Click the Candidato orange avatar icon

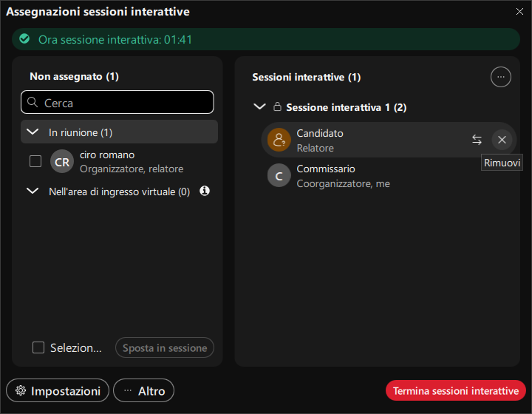click(x=279, y=140)
